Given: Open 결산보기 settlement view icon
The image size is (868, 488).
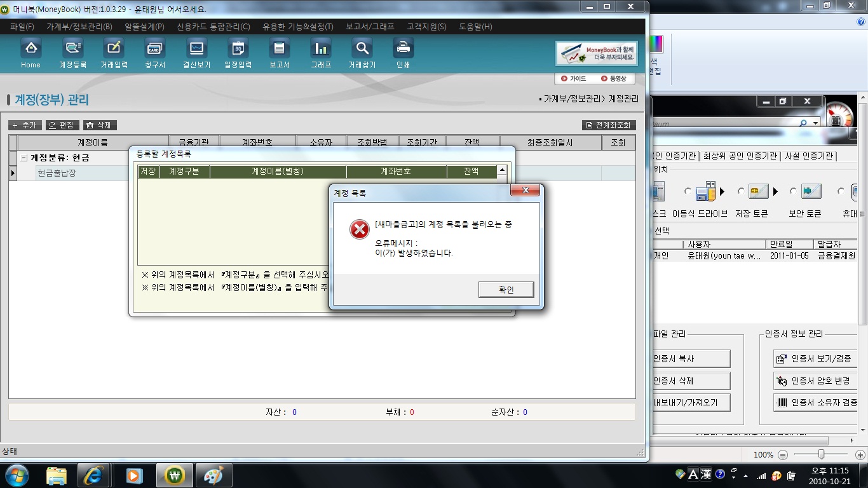Looking at the screenshot, I should (x=196, y=49).
